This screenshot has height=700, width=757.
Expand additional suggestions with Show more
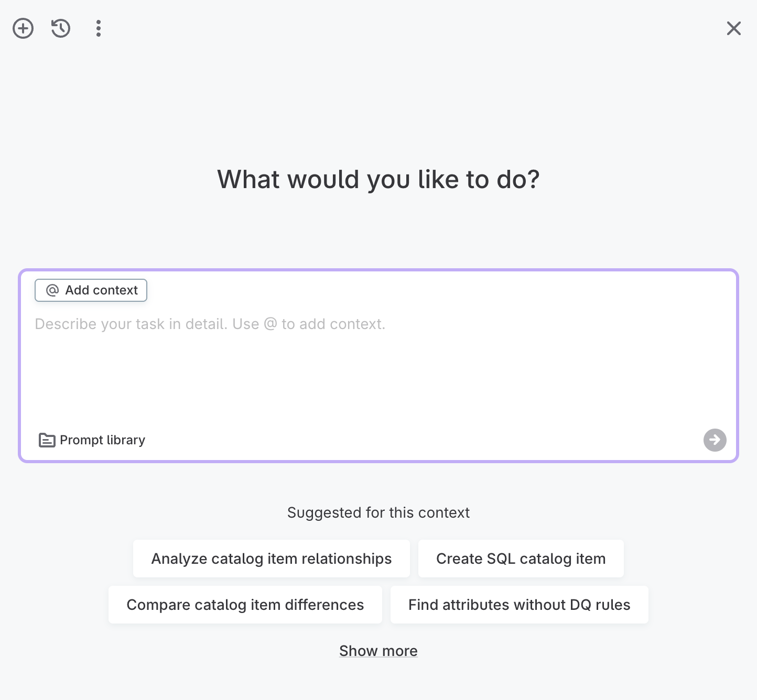point(378,651)
